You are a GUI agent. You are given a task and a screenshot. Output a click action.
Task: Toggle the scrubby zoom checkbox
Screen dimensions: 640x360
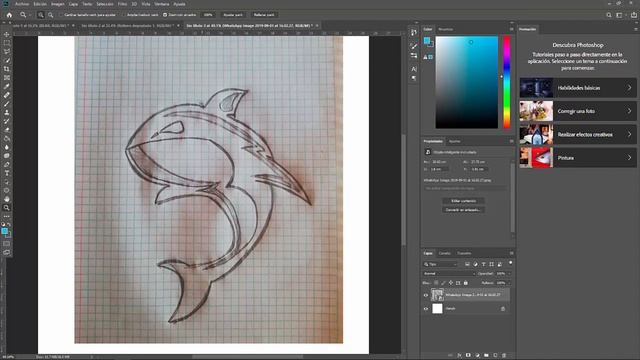coord(165,15)
